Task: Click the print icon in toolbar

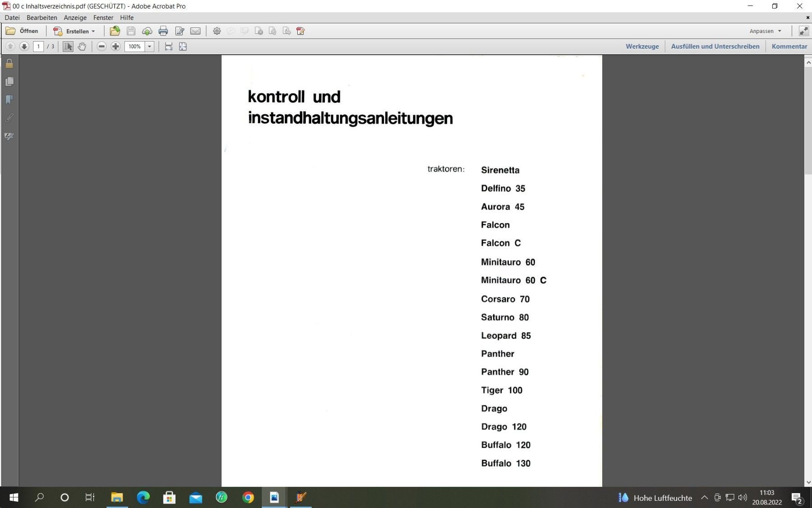Action: (163, 31)
